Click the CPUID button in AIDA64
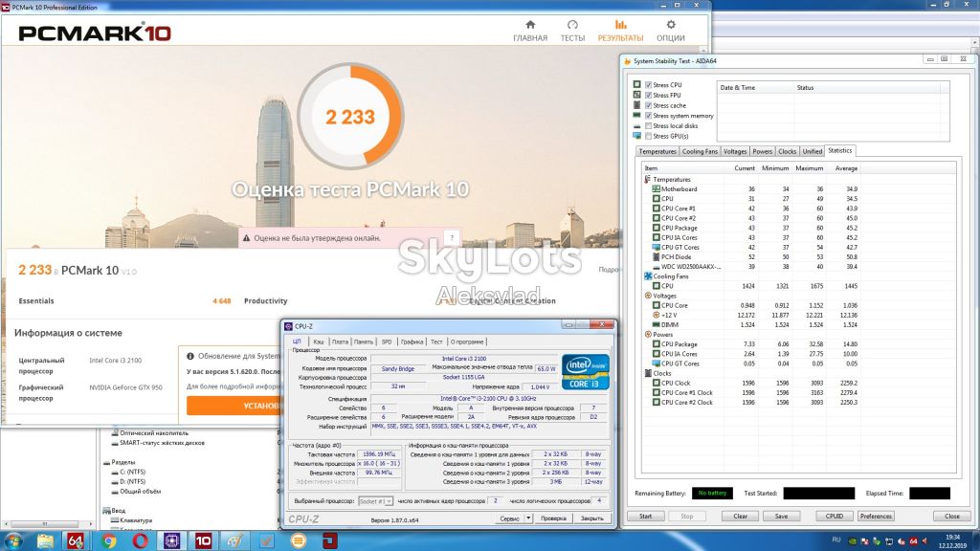Image resolution: width=980 pixels, height=551 pixels. tap(835, 516)
